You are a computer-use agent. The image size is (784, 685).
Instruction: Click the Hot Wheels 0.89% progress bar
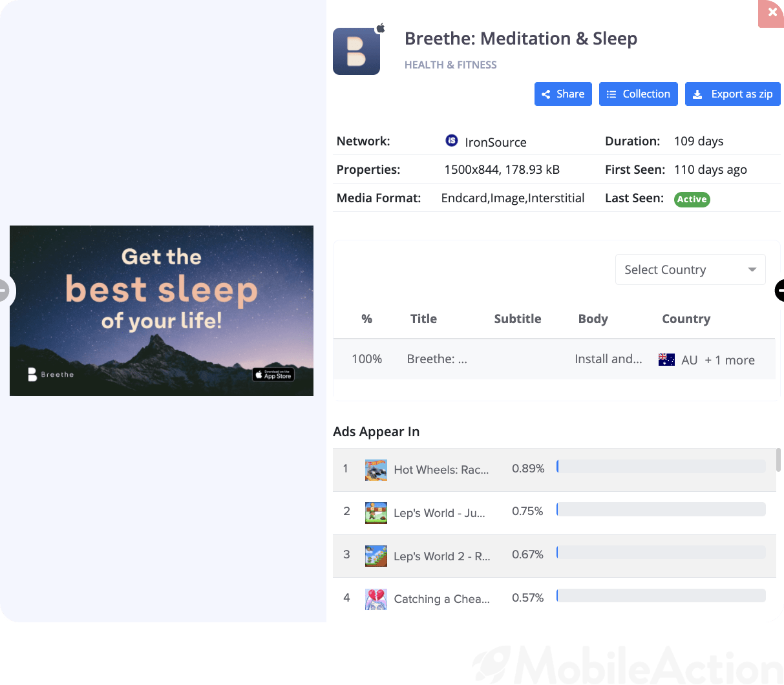point(661,466)
